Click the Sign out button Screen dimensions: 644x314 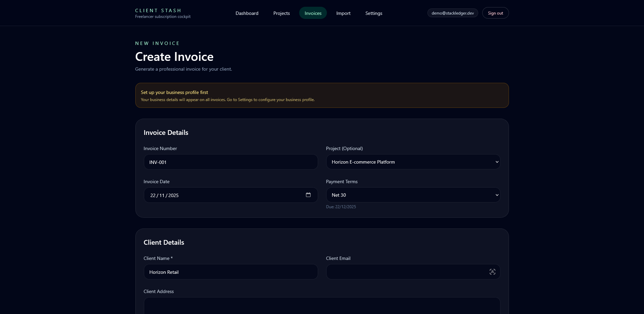(495, 13)
